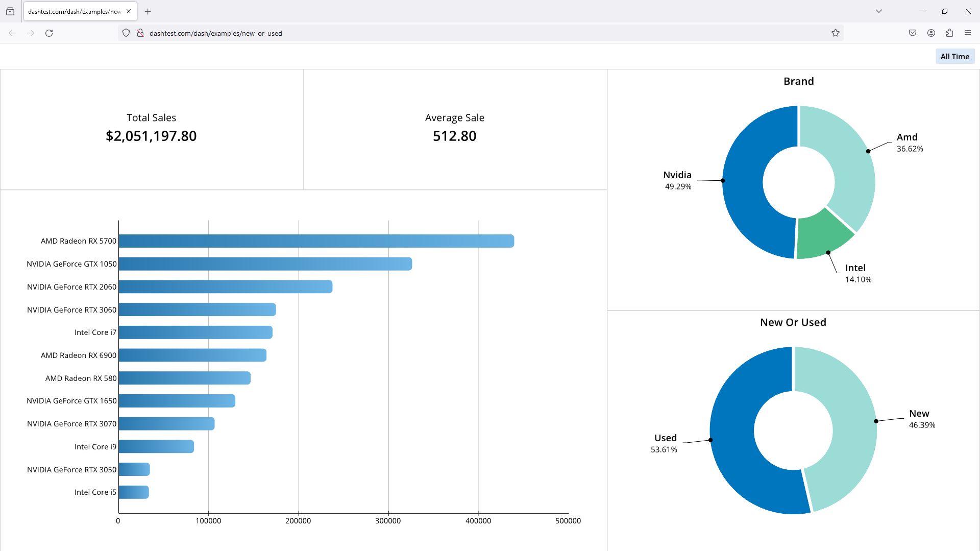The width and height of the screenshot is (980, 551).
Task: Click the 100000 axis tick label
Action: click(x=208, y=521)
